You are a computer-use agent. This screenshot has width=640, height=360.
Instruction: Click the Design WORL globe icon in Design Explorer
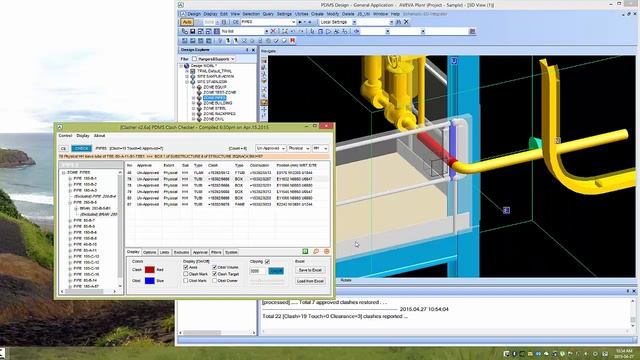pos(187,66)
